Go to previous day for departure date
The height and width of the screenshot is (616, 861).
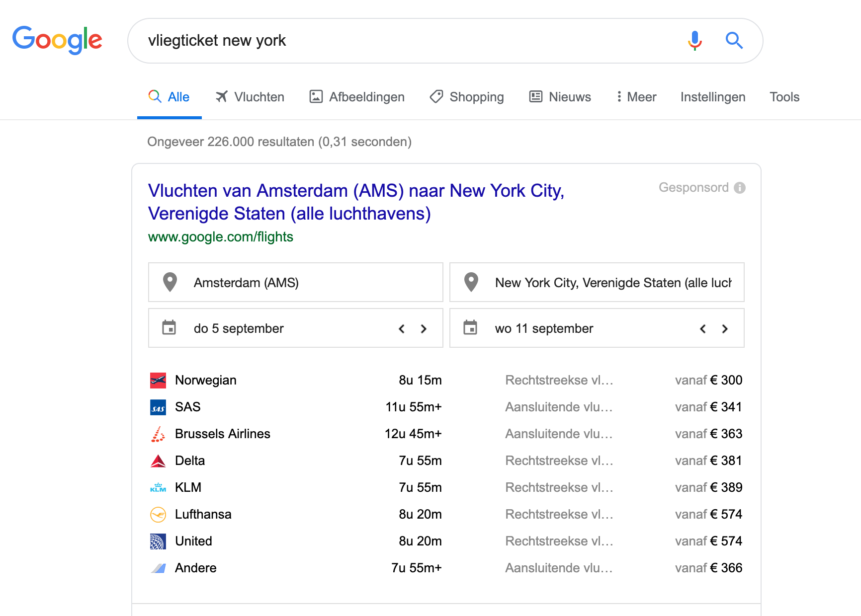pyautogui.click(x=402, y=329)
